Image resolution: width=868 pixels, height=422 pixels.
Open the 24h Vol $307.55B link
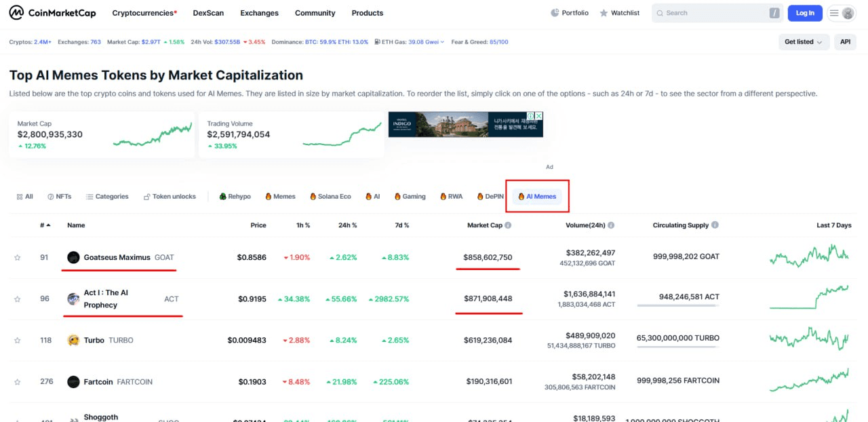pyautogui.click(x=228, y=42)
